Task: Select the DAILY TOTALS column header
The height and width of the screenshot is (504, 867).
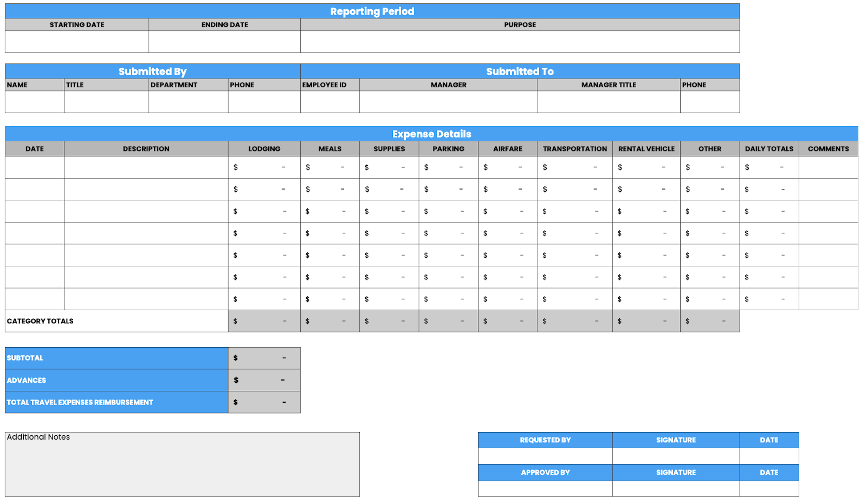Action: point(769,149)
